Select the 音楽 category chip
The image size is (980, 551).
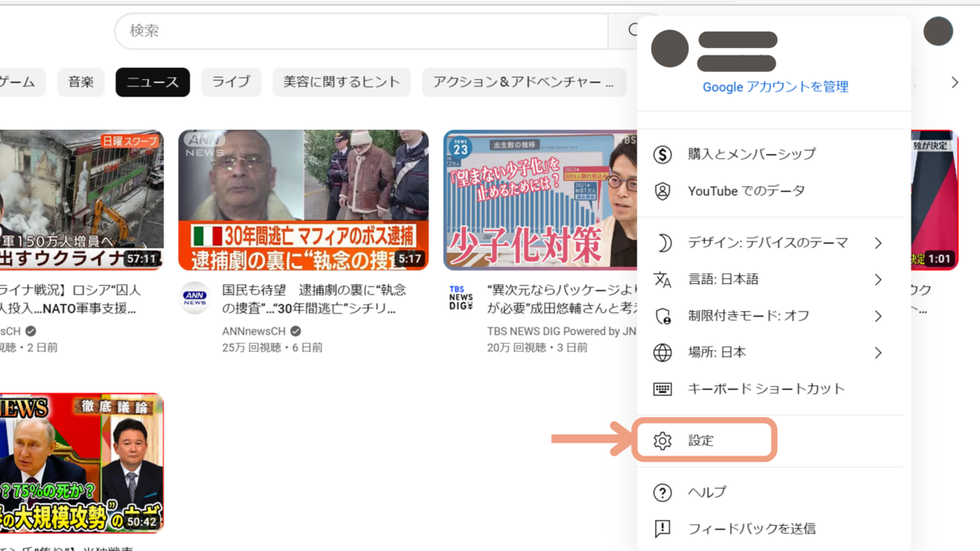(x=81, y=82)
